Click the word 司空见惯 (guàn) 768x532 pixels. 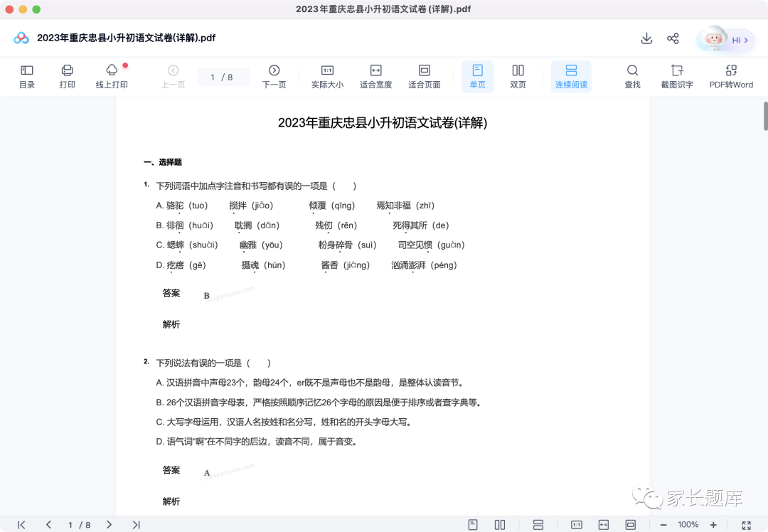click(431, 245)
